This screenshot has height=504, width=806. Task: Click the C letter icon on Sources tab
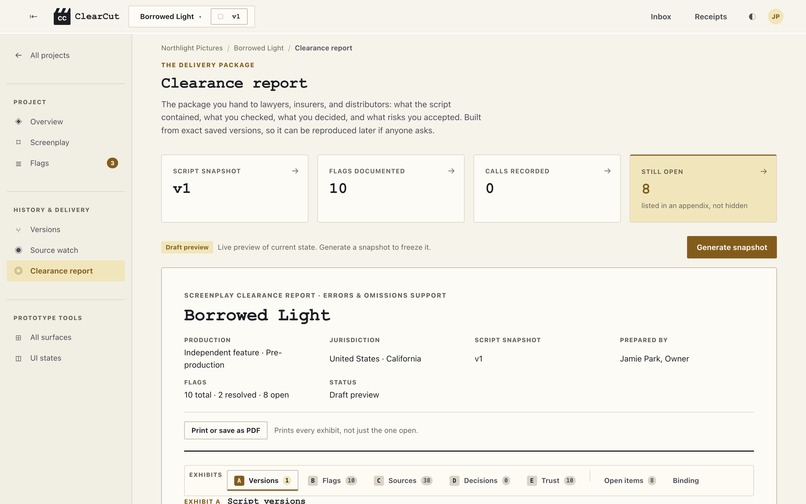coord(378,480)
